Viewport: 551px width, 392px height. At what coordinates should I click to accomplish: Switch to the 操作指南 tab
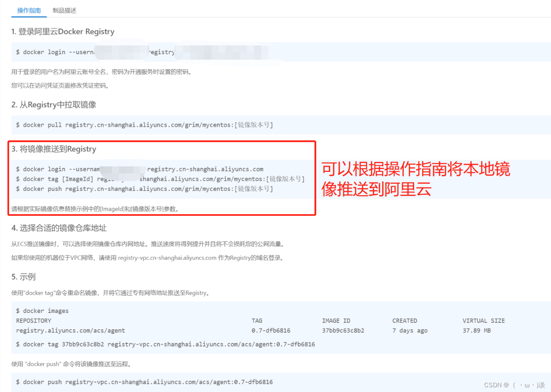pyautogui.click(x=29, y=10)
